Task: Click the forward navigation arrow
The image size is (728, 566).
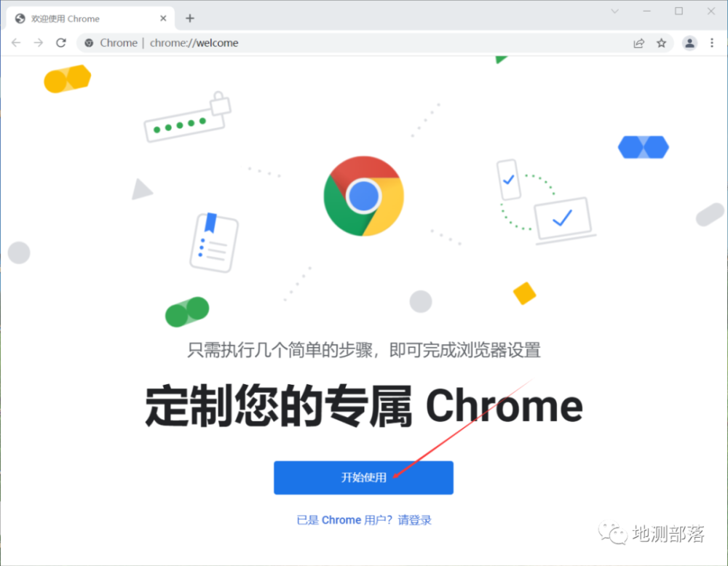Action: point(39,43)
